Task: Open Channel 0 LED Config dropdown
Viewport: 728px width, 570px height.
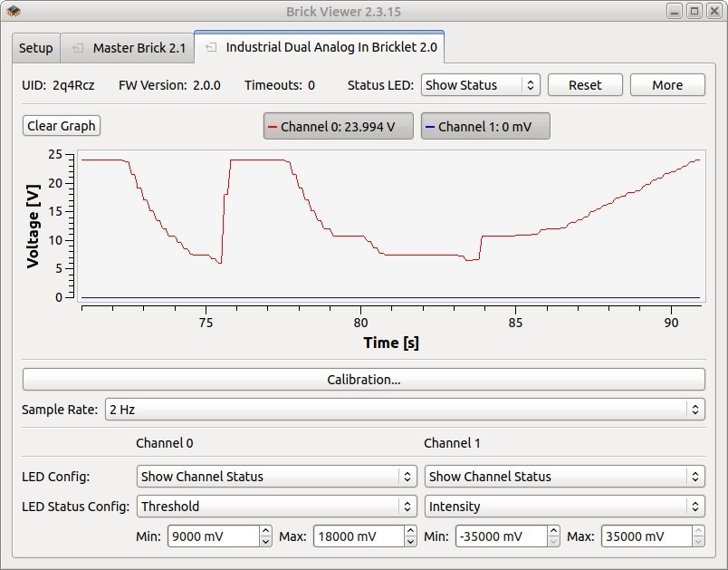Action: [x=277, y=476]
